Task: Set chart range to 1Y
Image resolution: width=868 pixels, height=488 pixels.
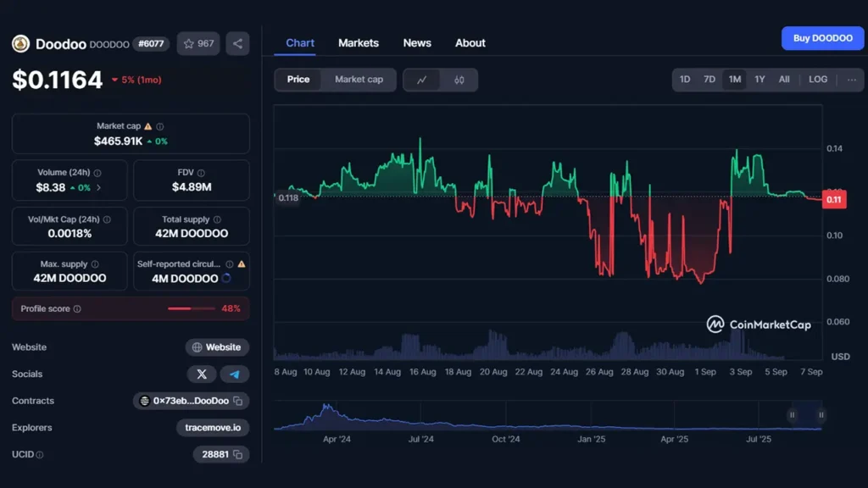Action: [759, 80]
